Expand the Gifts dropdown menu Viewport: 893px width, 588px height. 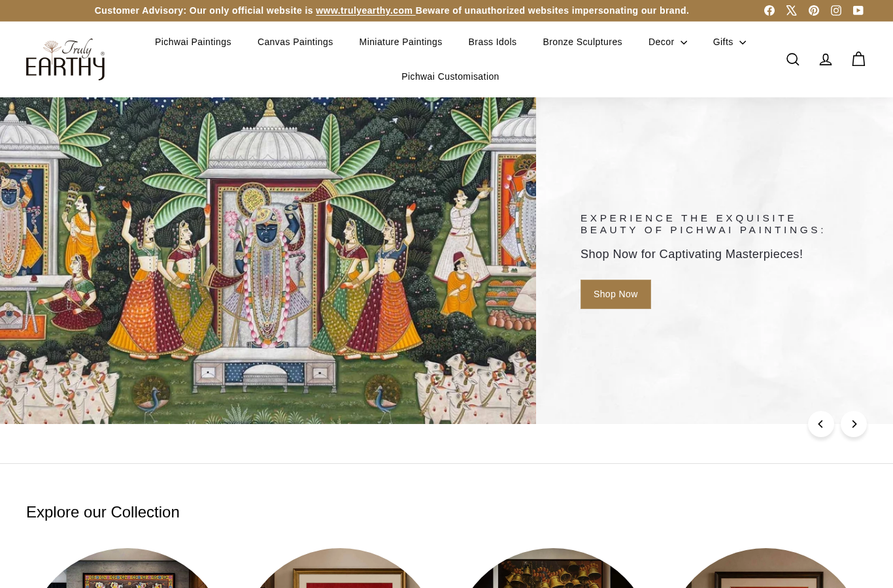730,42
